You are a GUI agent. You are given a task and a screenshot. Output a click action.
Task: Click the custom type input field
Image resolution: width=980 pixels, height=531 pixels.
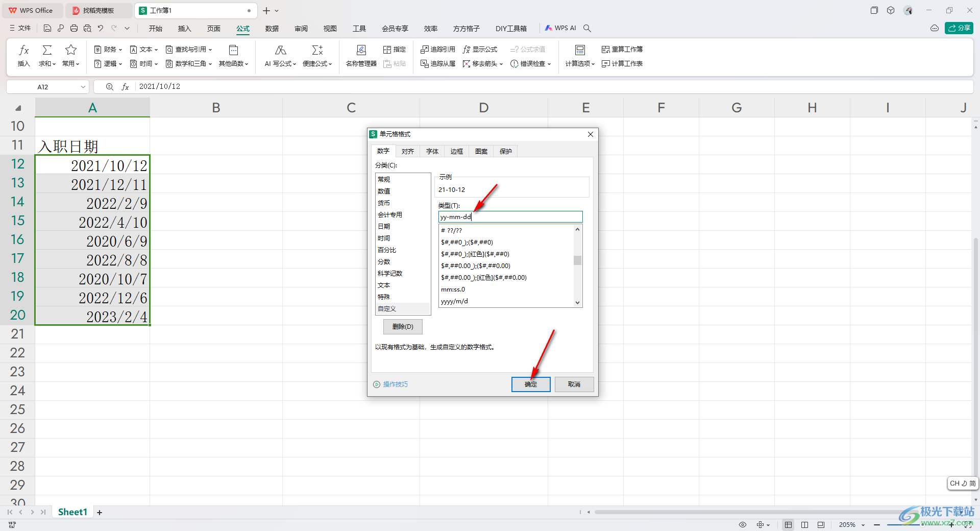coord(510,217)
